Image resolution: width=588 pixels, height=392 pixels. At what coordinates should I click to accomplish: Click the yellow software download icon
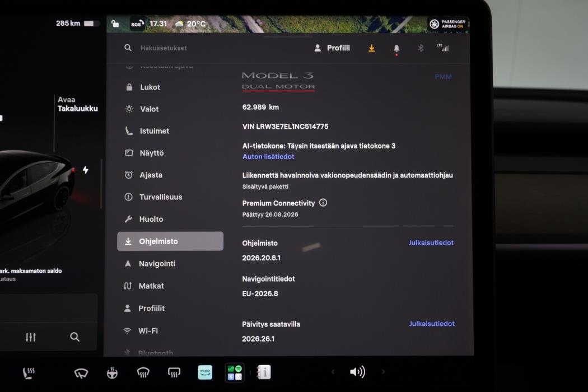[372, 48]
